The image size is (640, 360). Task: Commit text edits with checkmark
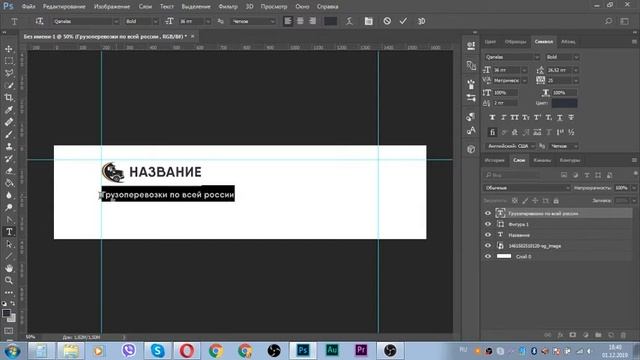pos(403,21)
